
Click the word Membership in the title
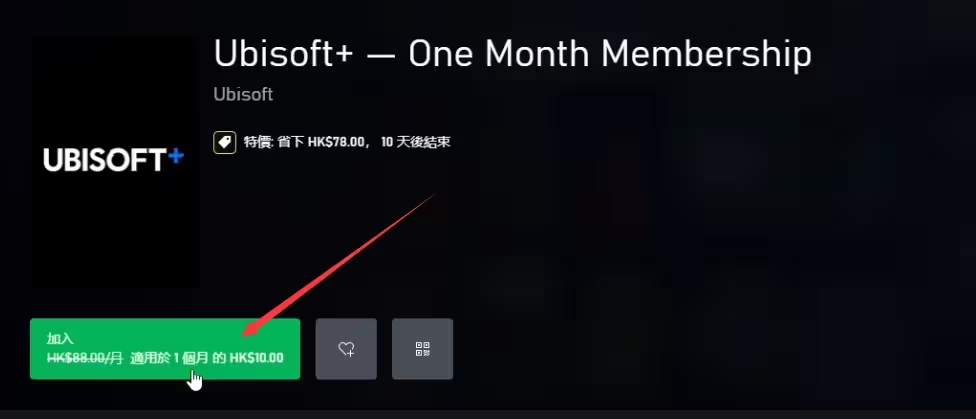[706, 55]
